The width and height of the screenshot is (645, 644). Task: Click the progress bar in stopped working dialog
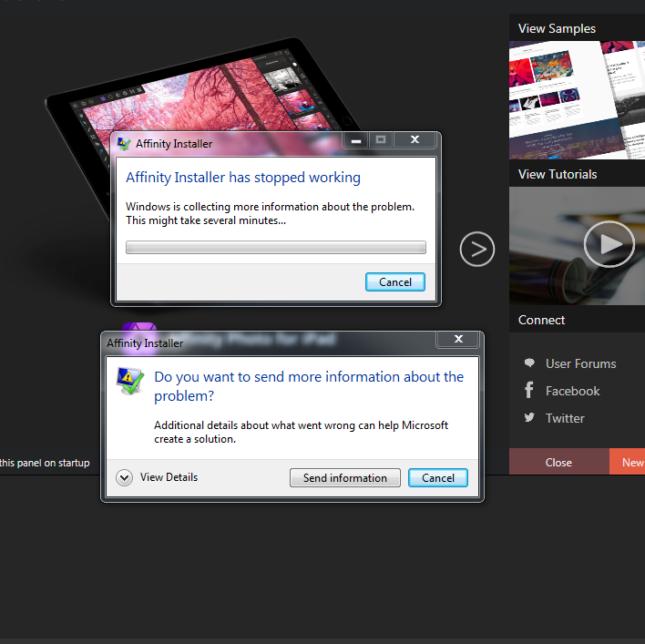pyautogui.click(x=276, y=248)
